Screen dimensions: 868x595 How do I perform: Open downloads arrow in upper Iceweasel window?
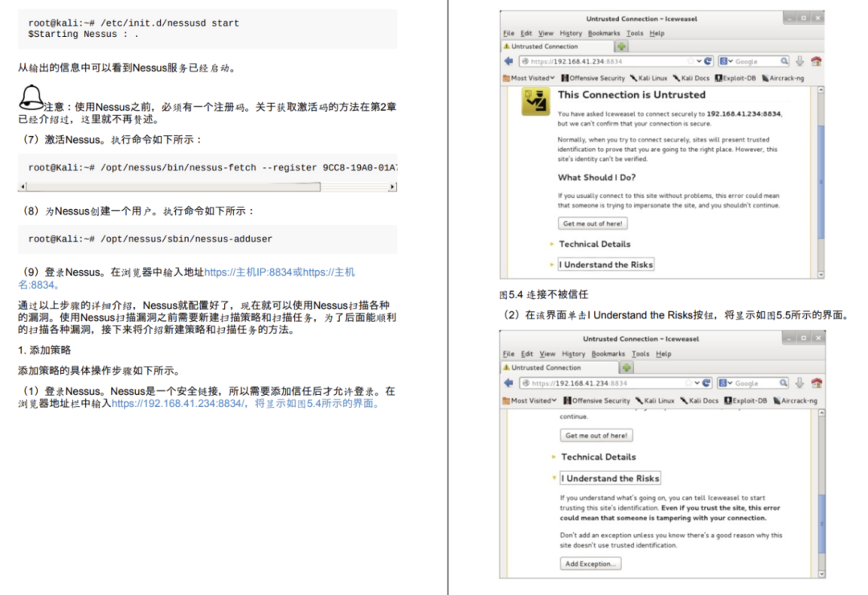(x=800, y=61)
